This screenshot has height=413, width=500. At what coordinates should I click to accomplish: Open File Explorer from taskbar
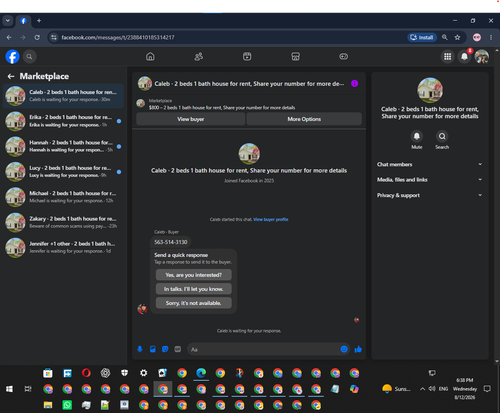[48, 405]
